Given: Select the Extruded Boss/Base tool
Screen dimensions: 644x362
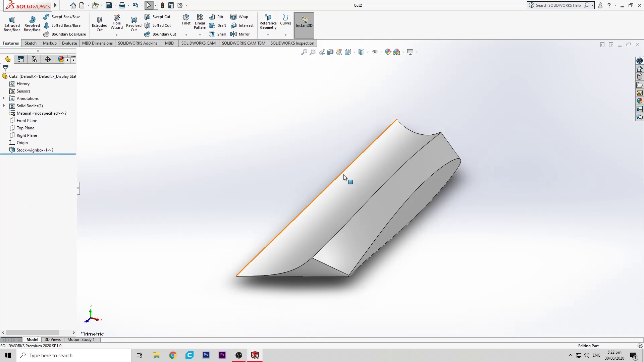Looking at the screenshot, I should [x=12, y=24].
